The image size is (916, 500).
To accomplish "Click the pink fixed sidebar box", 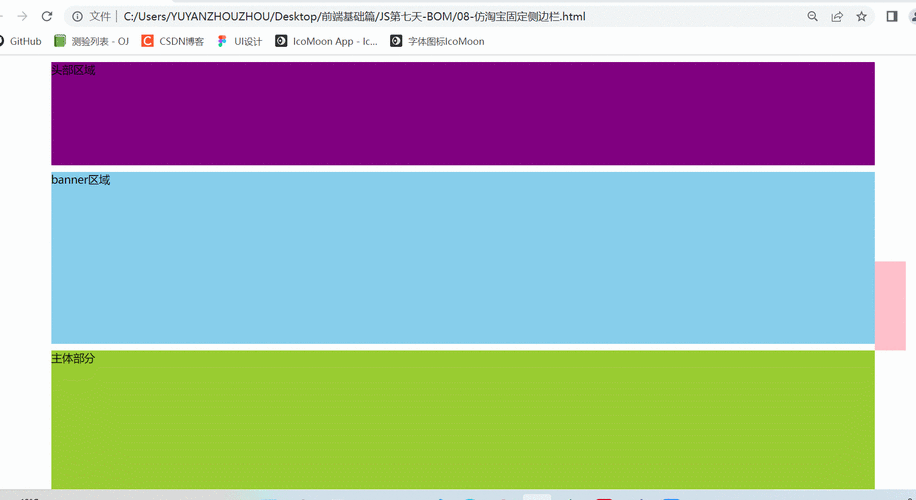I will [890, 305].
